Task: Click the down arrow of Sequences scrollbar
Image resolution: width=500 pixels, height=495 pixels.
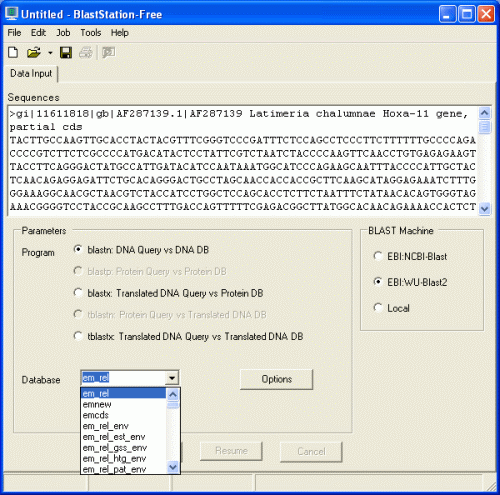Action: point(484,209)
